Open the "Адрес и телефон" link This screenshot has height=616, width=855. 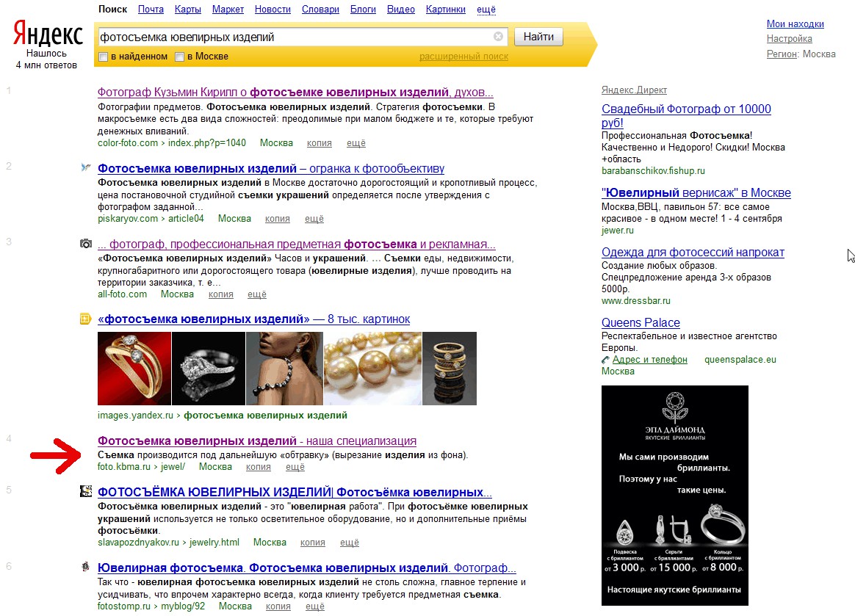tap(649, 360)
